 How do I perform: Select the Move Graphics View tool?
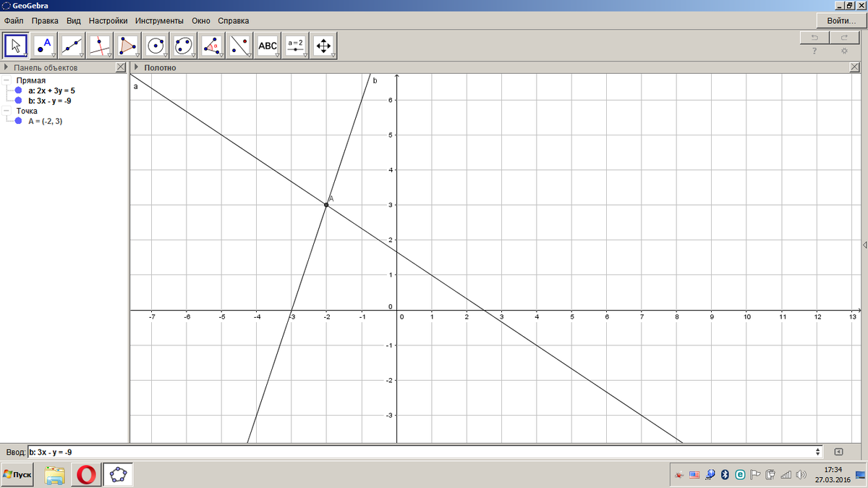coord(323,46)
